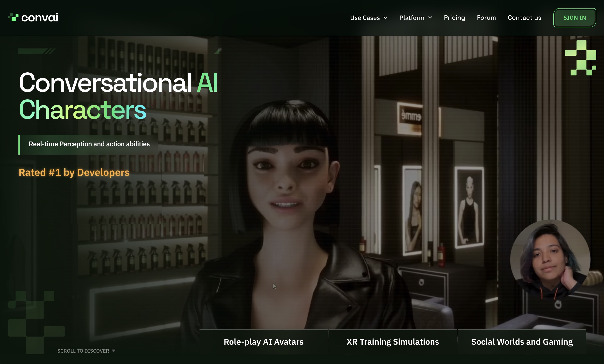
Task: Expand the Use Cases chevron
Action: (x=385, y=18)
